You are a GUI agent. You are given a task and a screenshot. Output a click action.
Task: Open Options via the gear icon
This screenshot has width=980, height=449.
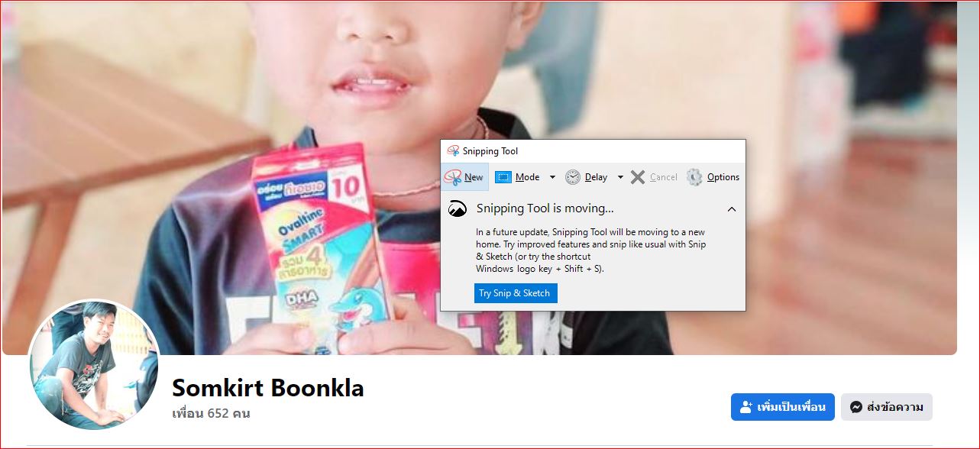point(694,177)
